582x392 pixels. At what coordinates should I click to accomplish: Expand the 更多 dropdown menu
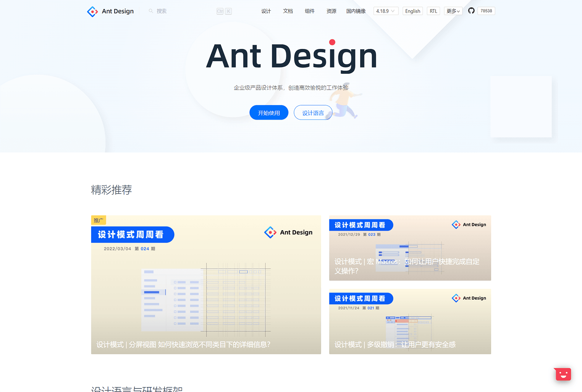(453, 11)
